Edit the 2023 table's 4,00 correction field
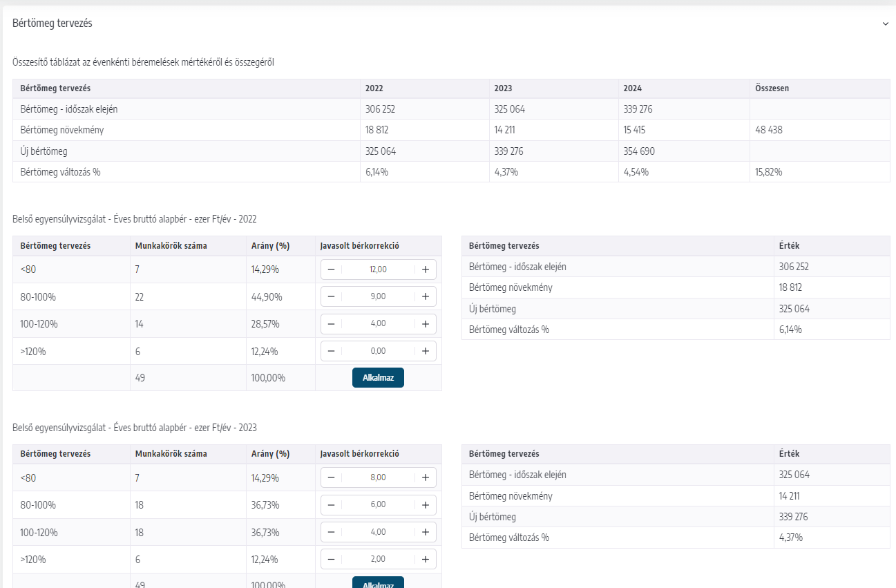The height and width of the screenshot is (588, 896). click(x=378, y=532)
